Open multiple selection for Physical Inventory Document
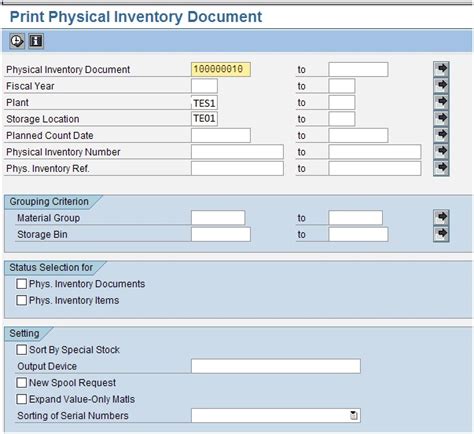This screenshot has height=434, width=474. (x=441, y=69)
